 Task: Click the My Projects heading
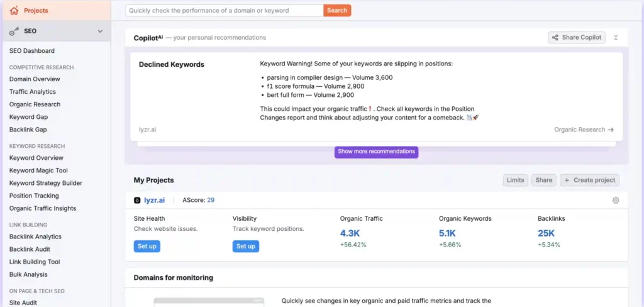153,180
